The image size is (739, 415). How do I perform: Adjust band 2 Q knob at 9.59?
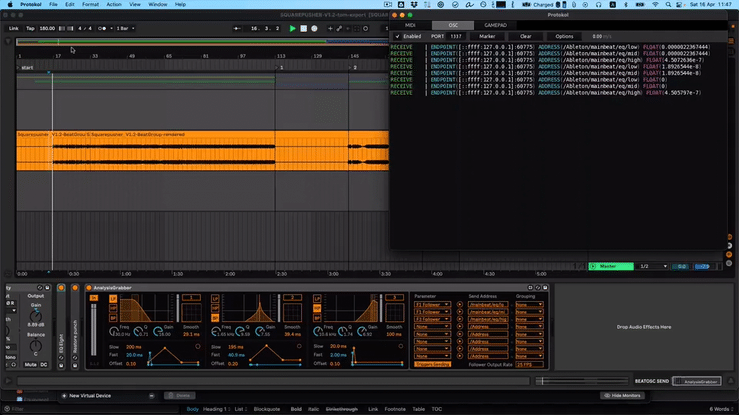click(x=240, y=331)
